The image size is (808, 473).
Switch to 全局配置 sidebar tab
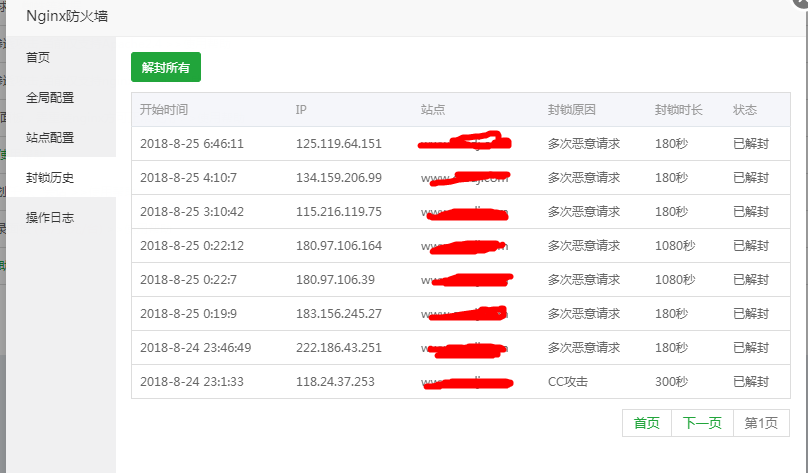(x=50, y=97)
